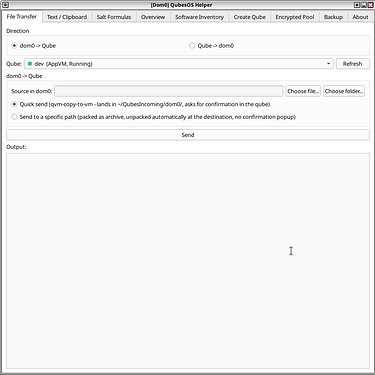Switch to the File Transfer tab
The image size is (375, 375).
[x=22, y=17]
